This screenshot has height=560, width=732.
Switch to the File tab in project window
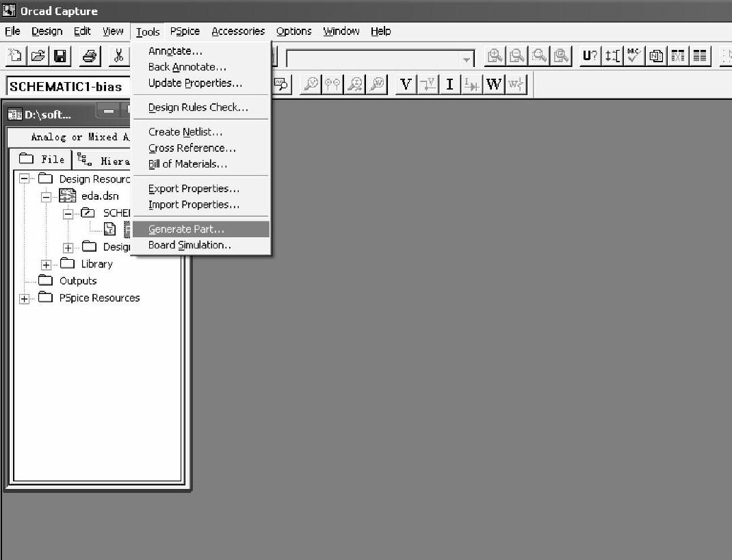point(42,159)
